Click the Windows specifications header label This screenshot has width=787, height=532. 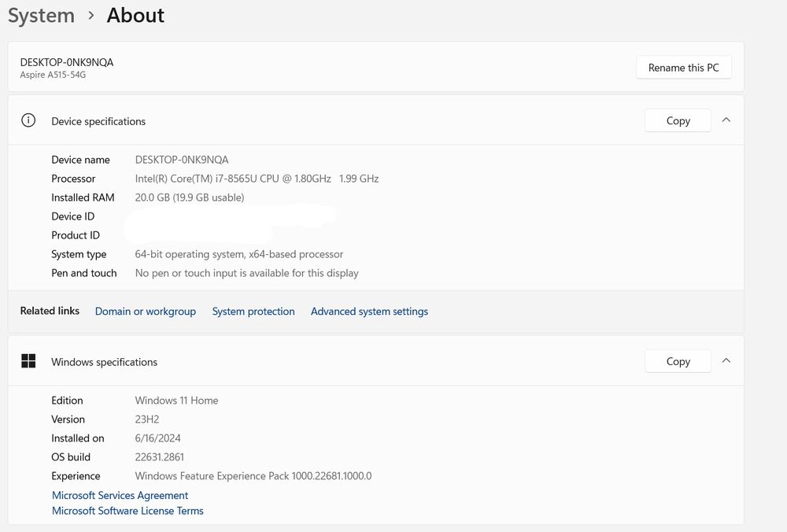point(104,362)
